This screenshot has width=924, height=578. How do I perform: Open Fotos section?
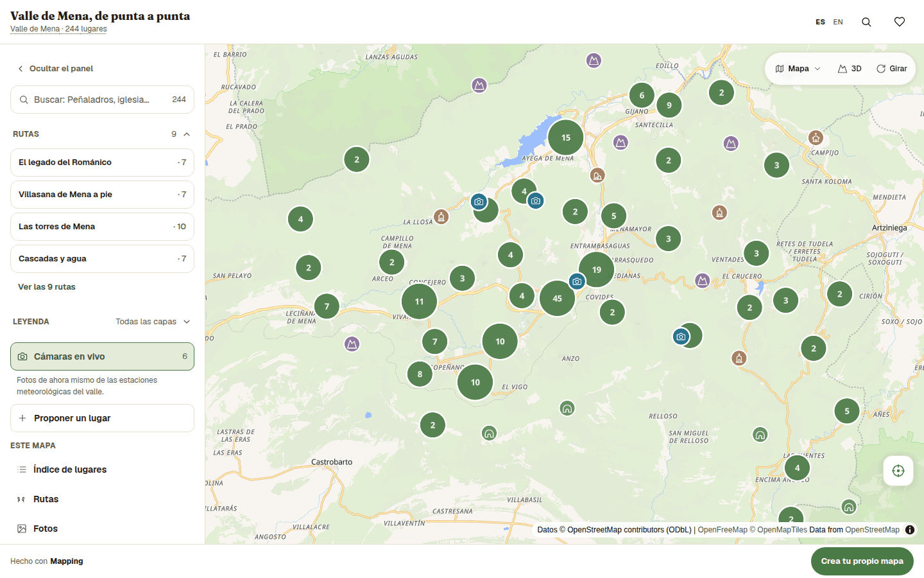point(45,529)
